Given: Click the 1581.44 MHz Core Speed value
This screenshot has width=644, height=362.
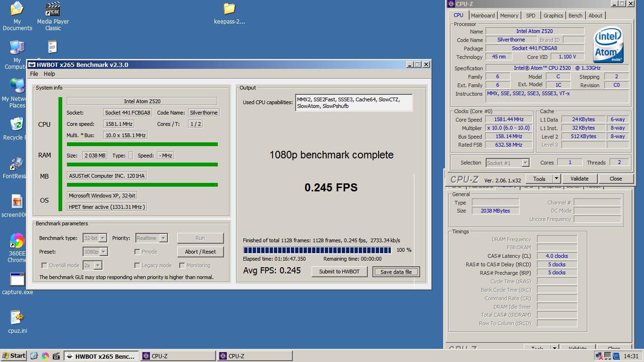Looking at the screenshot, I should coord(509,120).
